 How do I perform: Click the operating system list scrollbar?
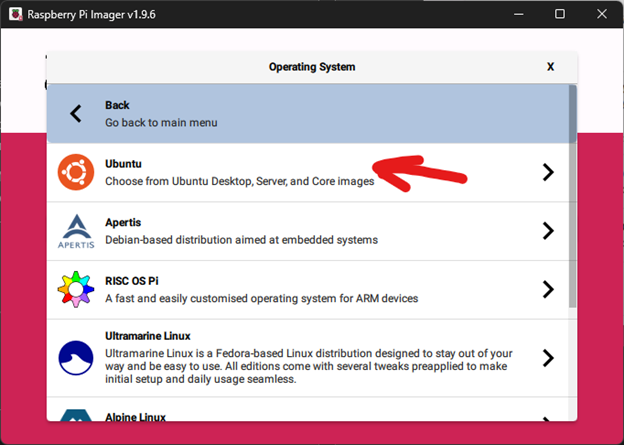point(573,196)
